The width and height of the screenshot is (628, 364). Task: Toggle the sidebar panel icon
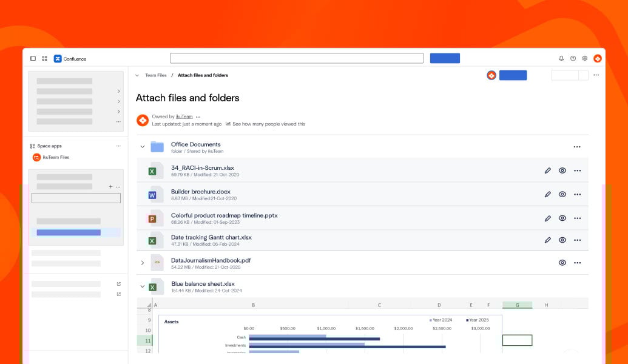33,59
